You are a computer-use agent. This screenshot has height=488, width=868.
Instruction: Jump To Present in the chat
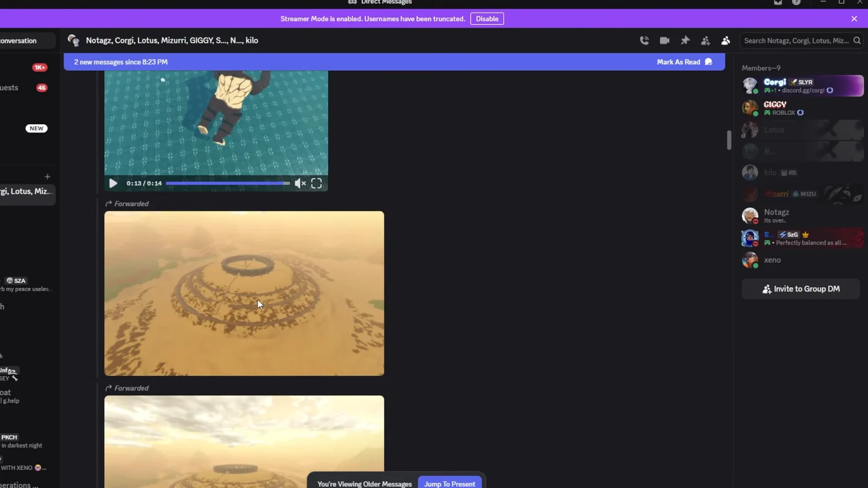click(450, 484)
